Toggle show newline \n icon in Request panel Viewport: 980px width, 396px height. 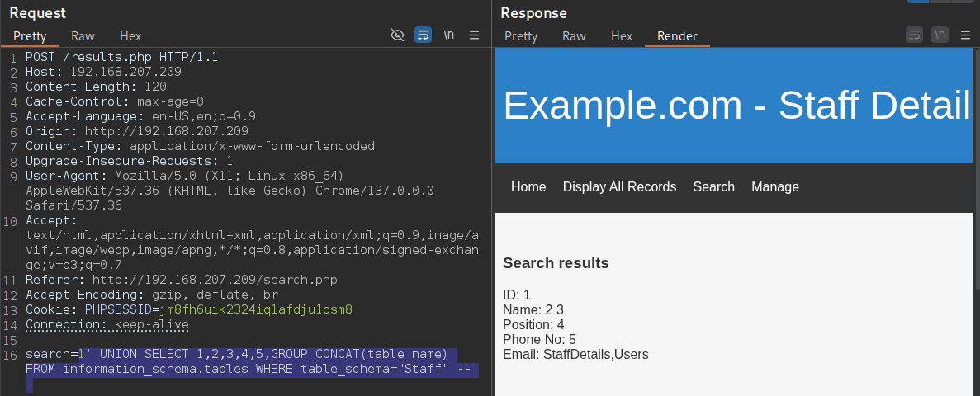click(x=449, y=35)
